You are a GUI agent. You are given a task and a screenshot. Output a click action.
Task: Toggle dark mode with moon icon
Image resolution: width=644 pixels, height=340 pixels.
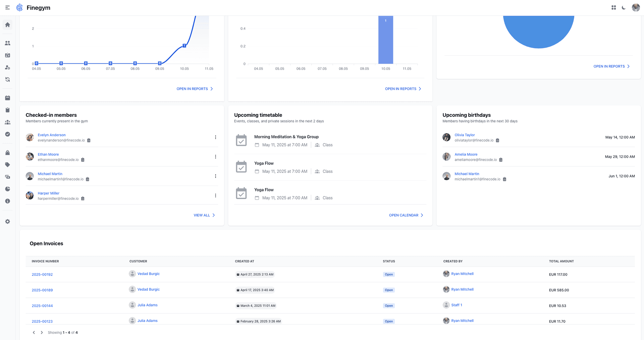[x=624, y=8]
